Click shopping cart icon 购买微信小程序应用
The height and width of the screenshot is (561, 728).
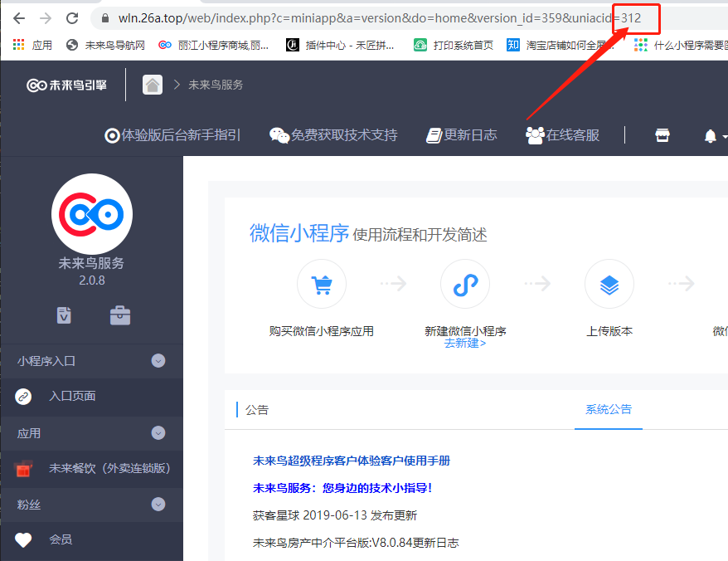tap(322, 284)
